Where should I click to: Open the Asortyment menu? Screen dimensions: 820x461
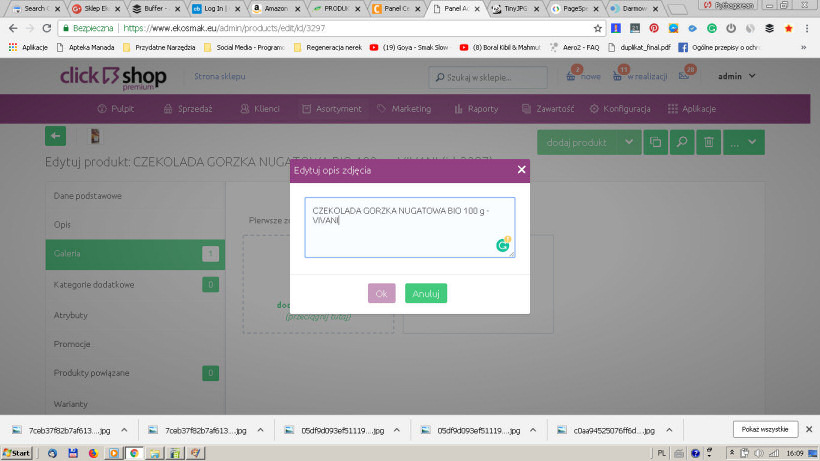click(x=332, y=109)
